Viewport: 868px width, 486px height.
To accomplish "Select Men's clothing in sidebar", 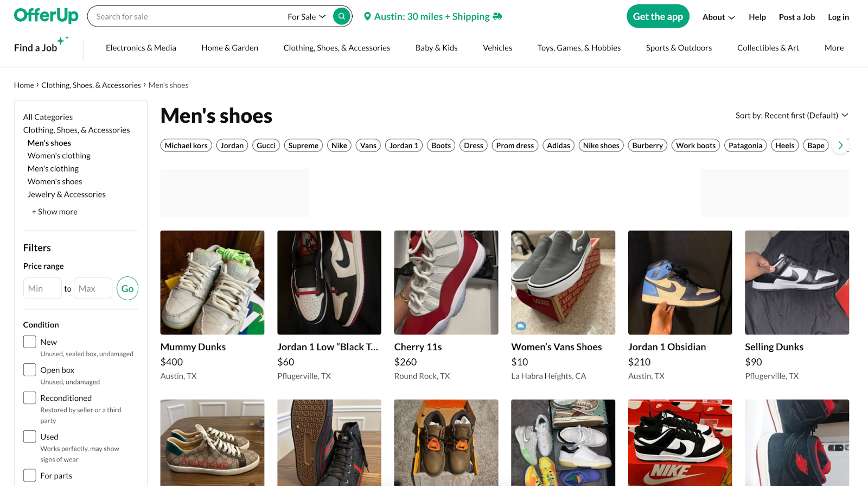I will coord(53,169).
